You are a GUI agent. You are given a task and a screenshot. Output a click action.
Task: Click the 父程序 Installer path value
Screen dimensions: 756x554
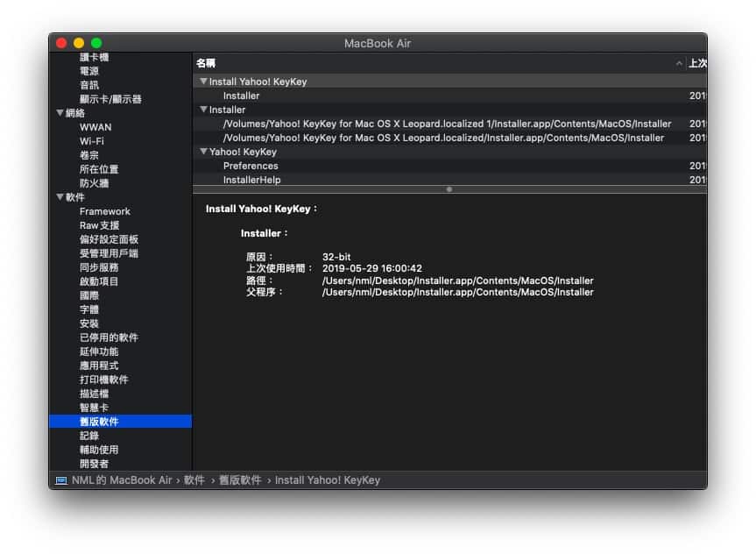(x=457, y=292)
